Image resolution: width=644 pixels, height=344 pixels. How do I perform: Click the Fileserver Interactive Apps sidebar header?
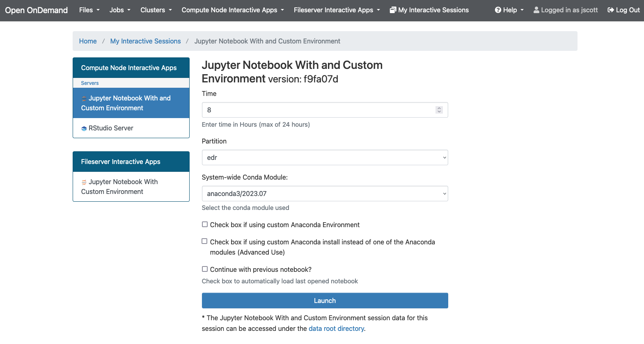(131, 162)
